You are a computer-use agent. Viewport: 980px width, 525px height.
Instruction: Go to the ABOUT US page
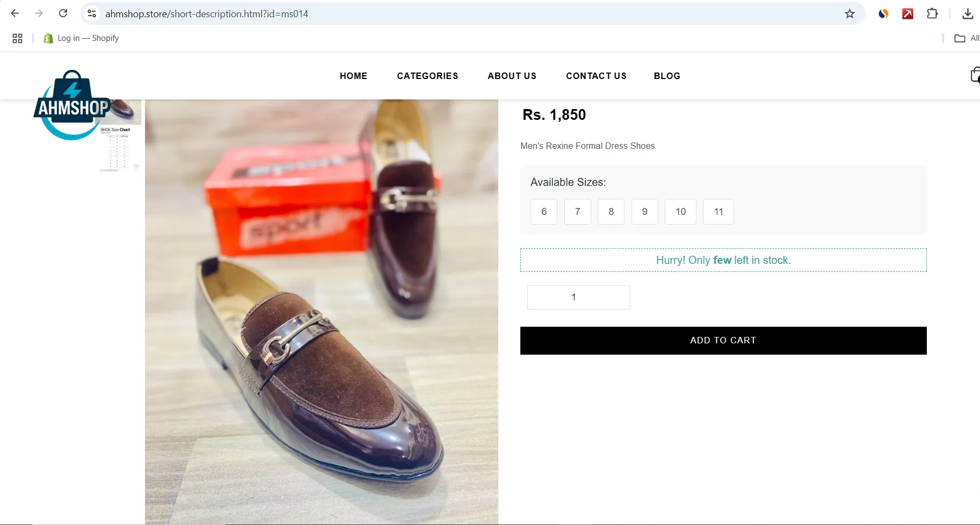[x=512, y=76]
